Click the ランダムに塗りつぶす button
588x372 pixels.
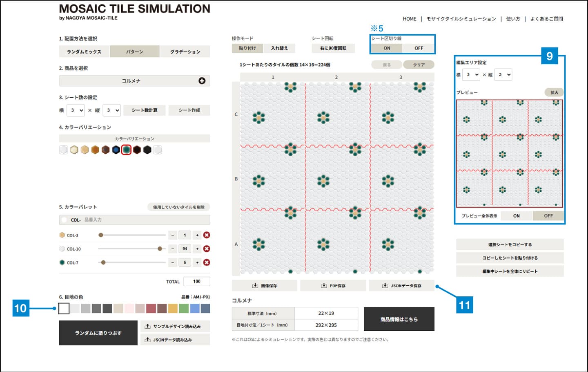98,333
